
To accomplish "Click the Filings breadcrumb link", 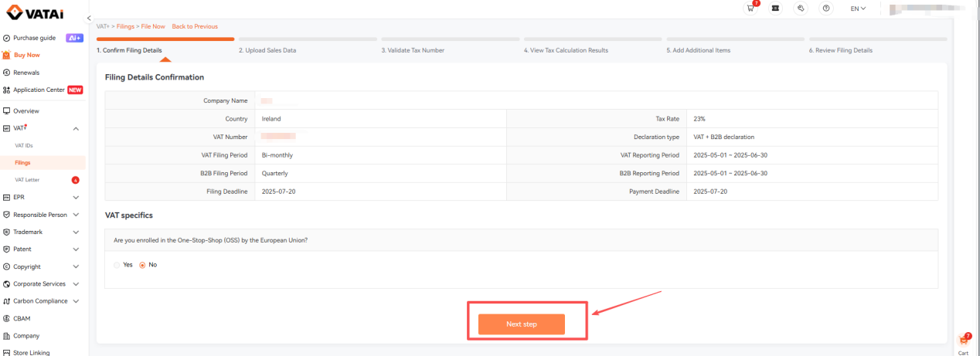I will pos(125,26).
